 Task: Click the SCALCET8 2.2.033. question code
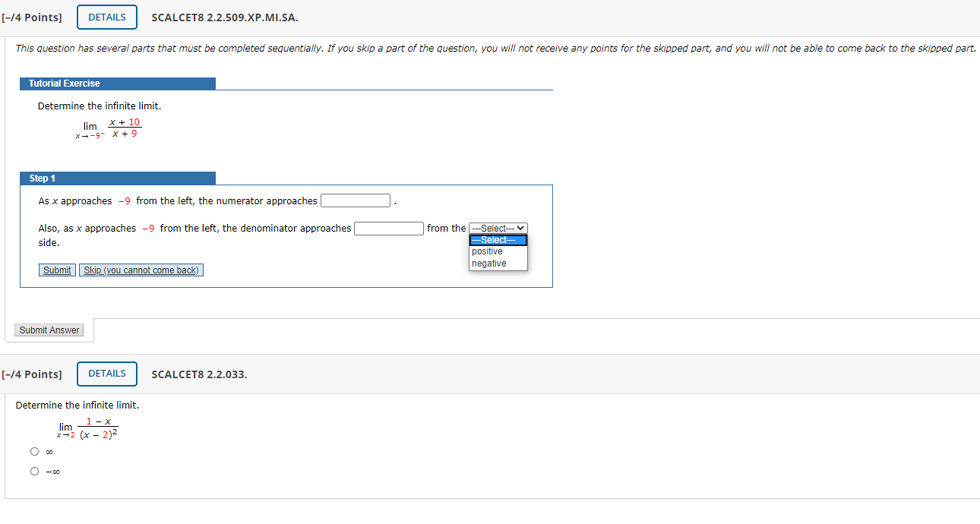200,374
